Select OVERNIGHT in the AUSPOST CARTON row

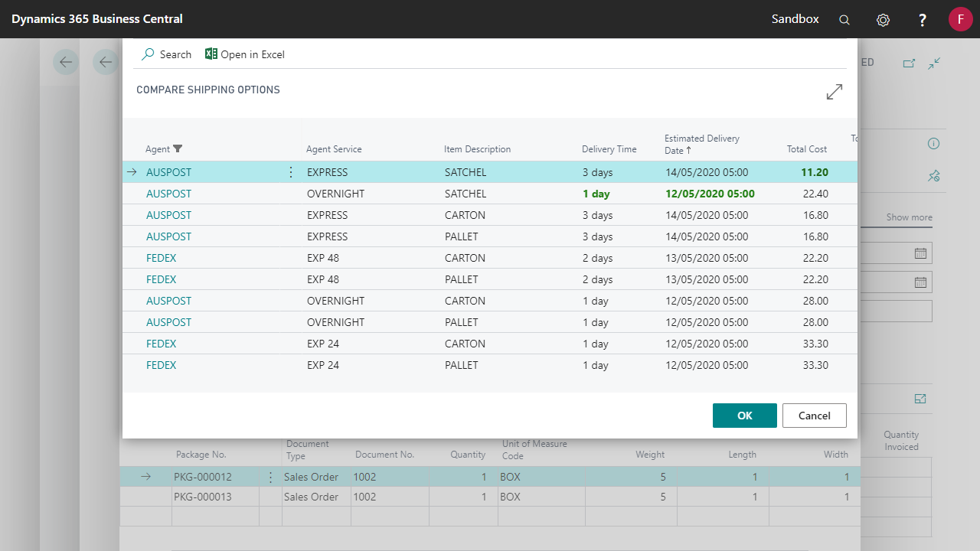point(335,301)
